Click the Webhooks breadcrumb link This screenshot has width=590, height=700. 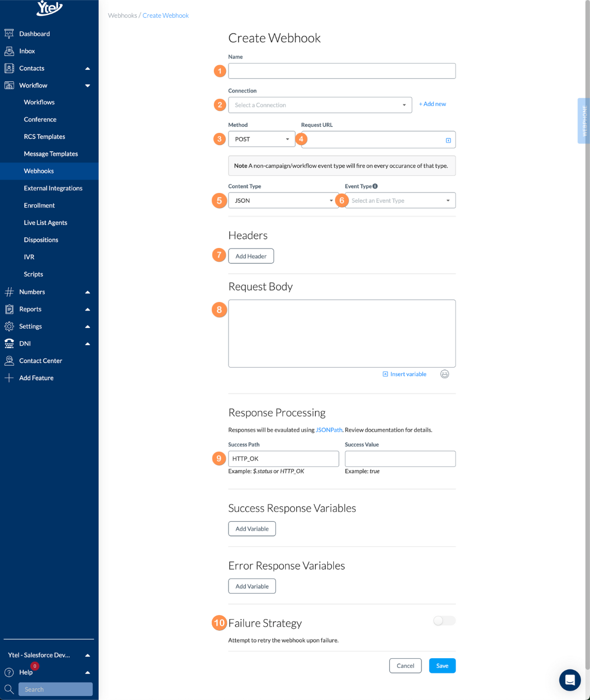(123, 16)
